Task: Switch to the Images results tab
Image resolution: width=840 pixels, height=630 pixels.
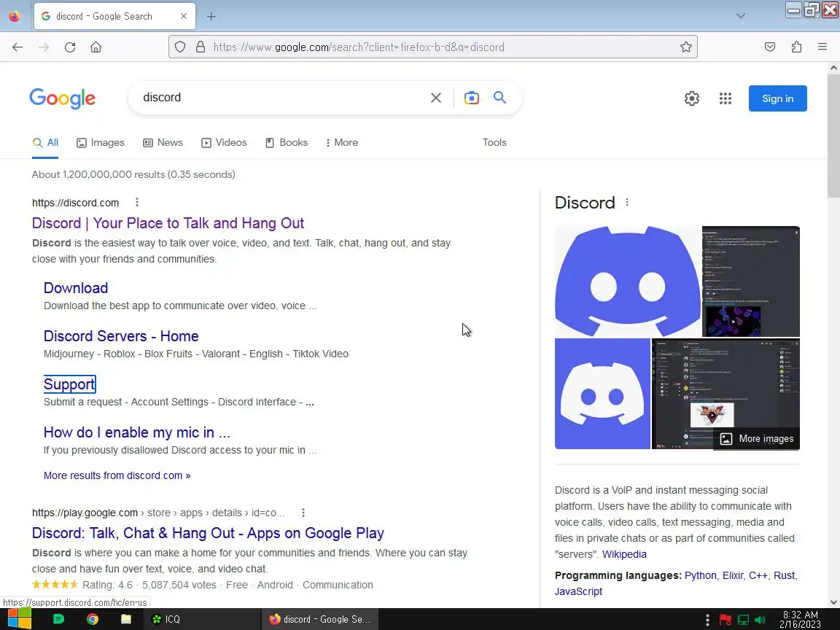Action: click(x=100, y=142)
